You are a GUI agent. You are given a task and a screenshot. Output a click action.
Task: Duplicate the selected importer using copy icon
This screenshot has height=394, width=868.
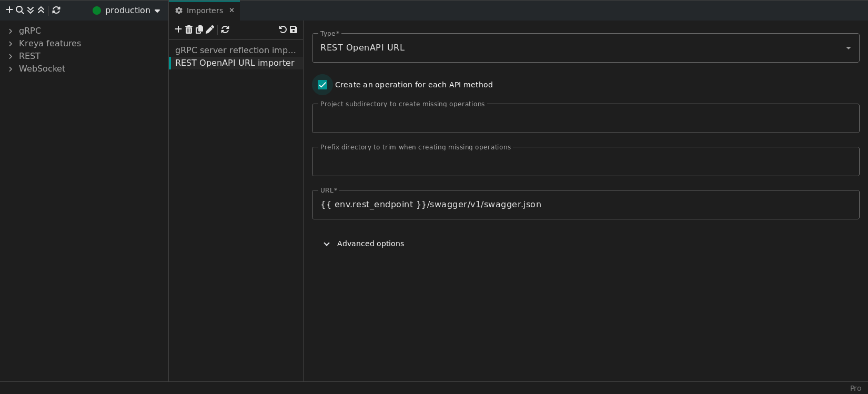[199, 29]
